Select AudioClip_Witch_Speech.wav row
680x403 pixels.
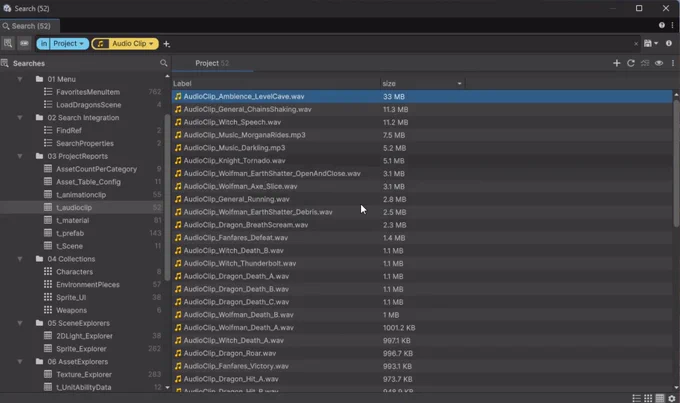point(422,122)
